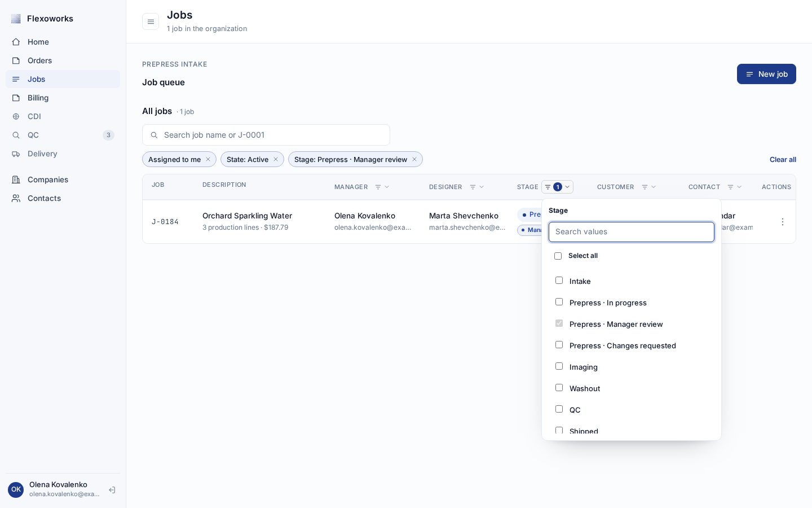
Task: Open Companies page
Action: (x=63, y=179)
